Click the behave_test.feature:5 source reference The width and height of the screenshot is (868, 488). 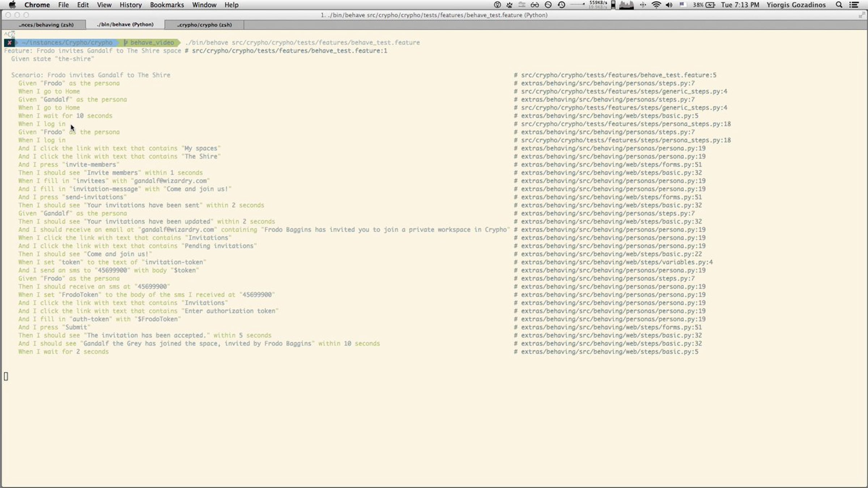tap(615, 75)
